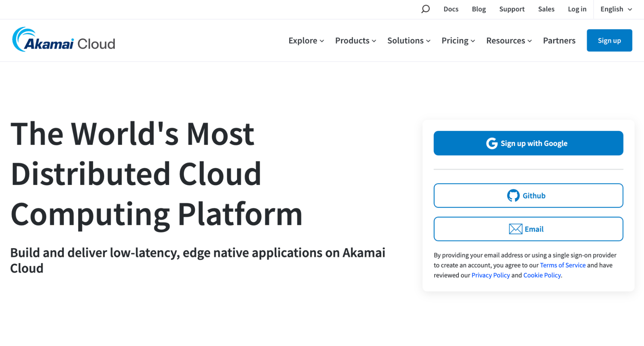Click the Sign up button
644x346 pixels.
point(609,40)
